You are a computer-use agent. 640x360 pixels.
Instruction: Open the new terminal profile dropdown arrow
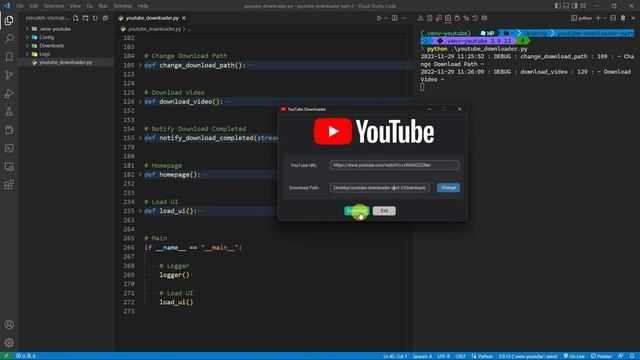(x=604, y=18)
